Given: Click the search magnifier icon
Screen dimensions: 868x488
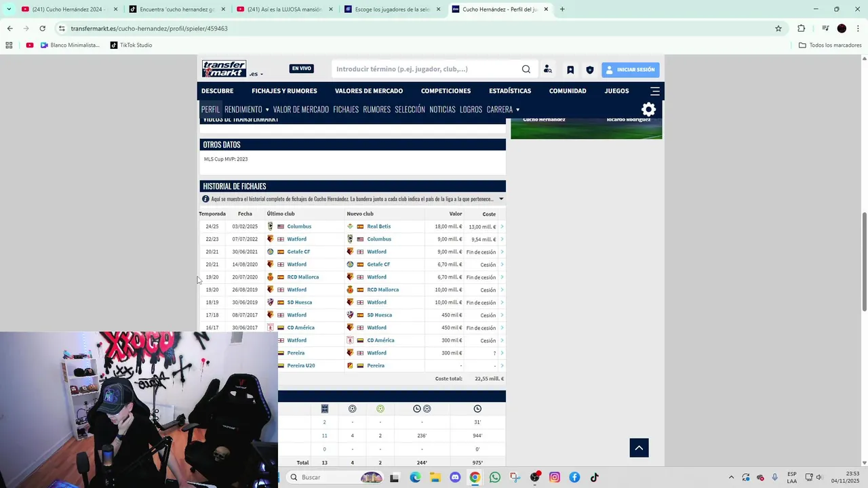Looking at the screenshot, I should [526, 69].
